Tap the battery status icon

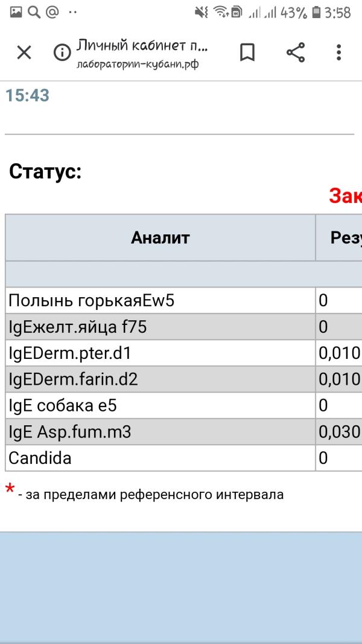(x=316, y=13)
